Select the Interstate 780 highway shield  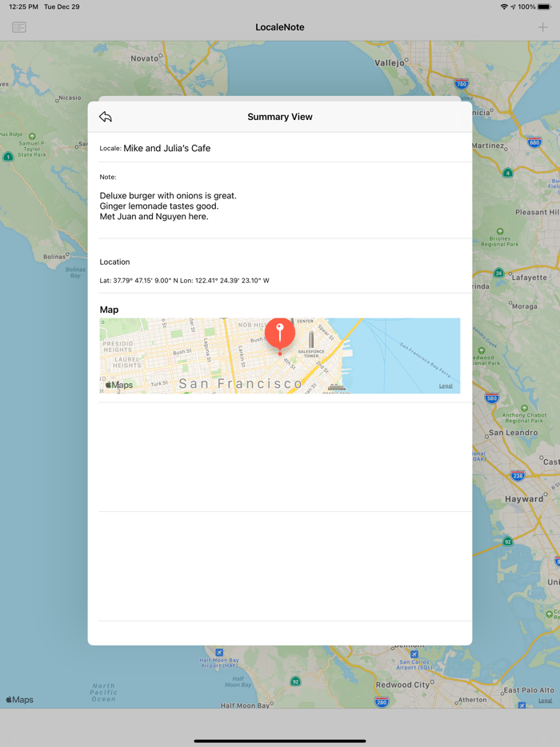[x=461, y=83]
